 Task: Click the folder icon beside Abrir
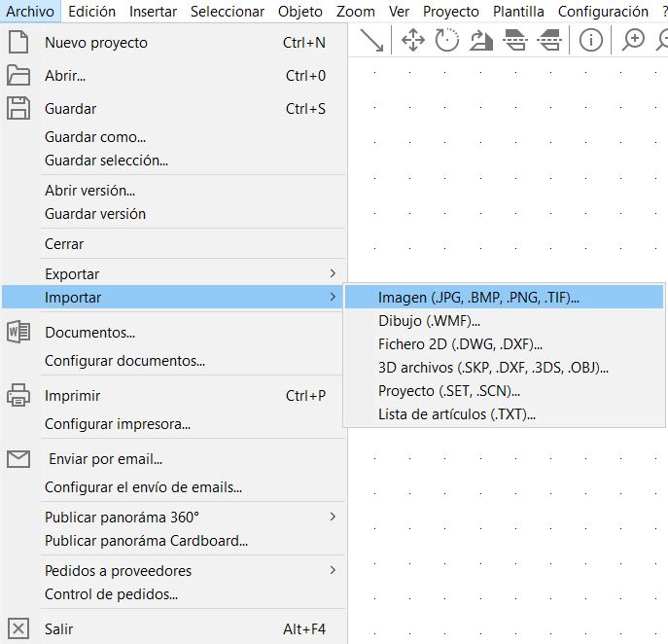18,76
